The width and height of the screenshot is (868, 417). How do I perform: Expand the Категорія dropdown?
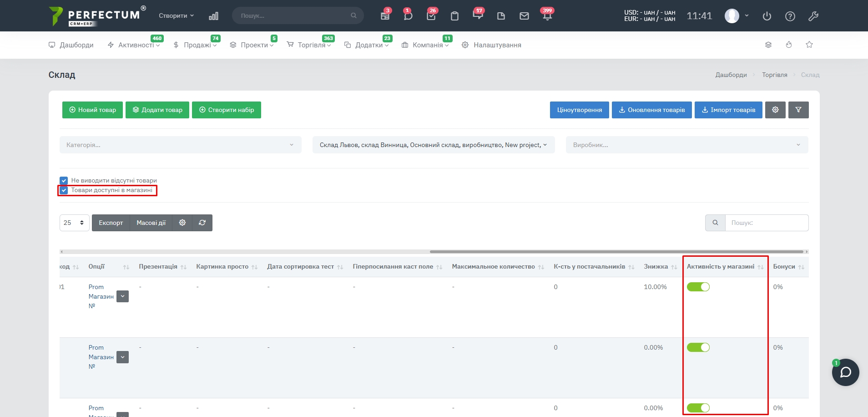click(x=180, y=145)
